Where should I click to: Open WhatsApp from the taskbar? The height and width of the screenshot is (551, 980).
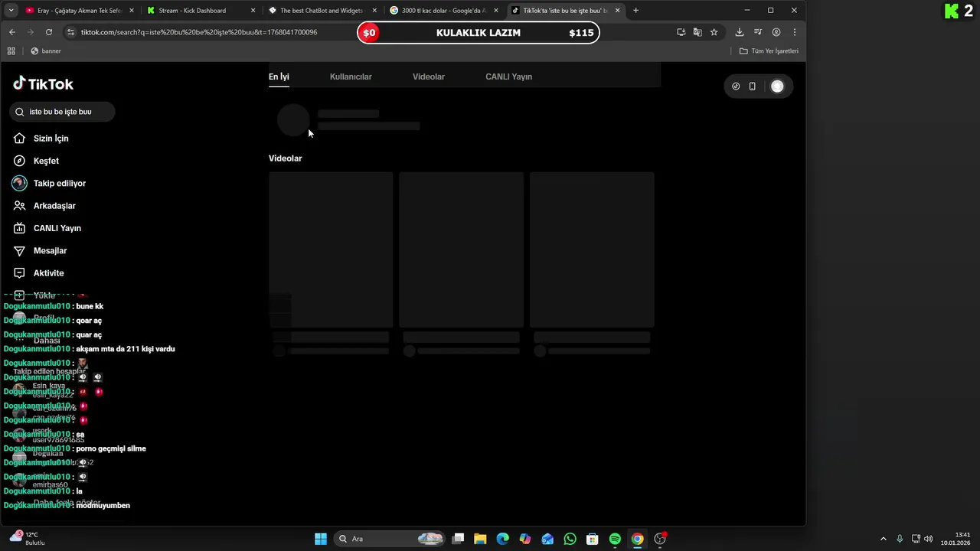570,539
